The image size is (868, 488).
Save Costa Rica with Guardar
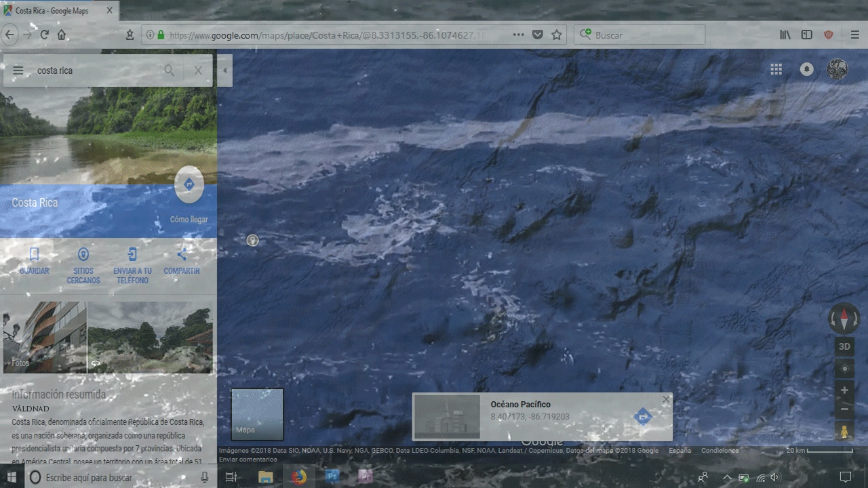(x=35, y=261)
